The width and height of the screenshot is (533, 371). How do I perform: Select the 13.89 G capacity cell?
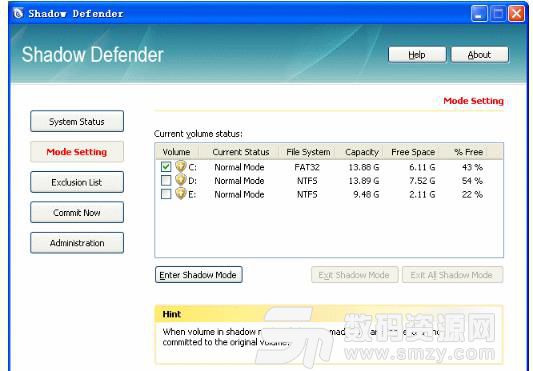[x=364, y=181]
